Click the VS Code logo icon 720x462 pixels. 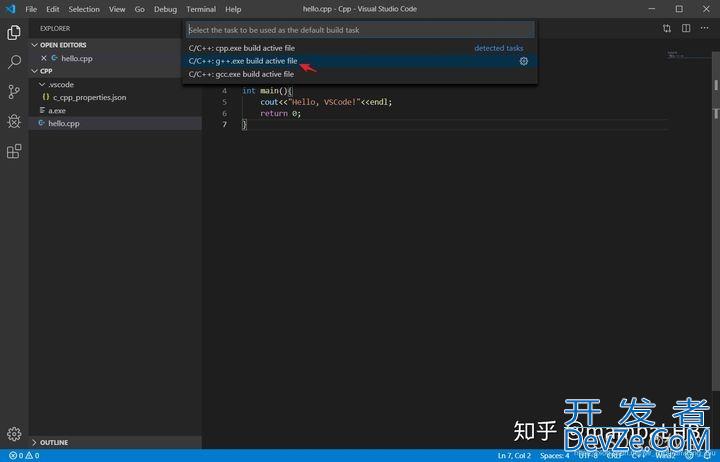10,9
